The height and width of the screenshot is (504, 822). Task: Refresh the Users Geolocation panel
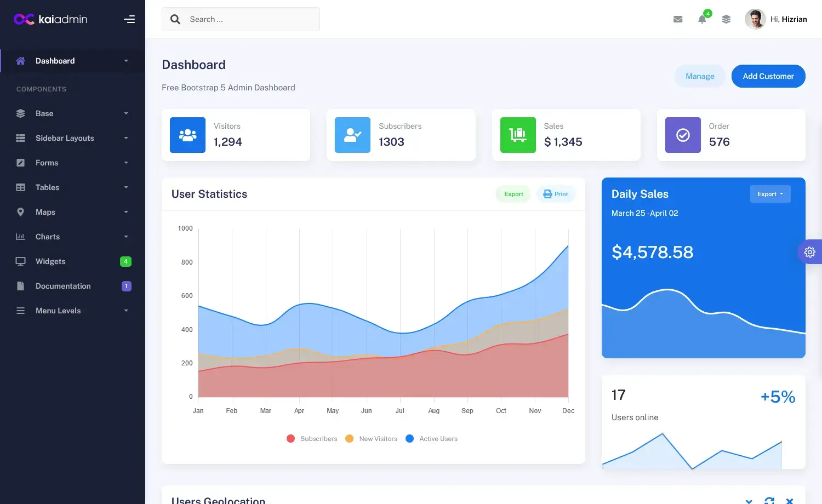click(x=769, y=500)
